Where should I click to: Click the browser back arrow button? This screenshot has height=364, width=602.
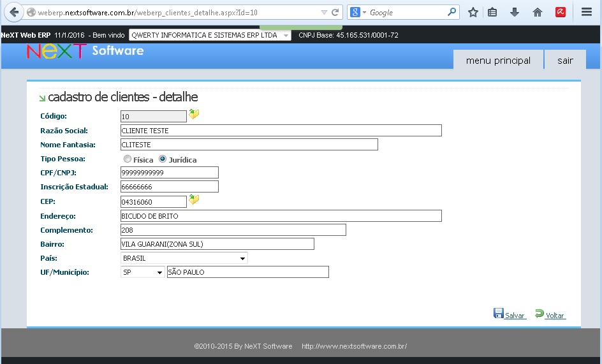click(14, 12)
